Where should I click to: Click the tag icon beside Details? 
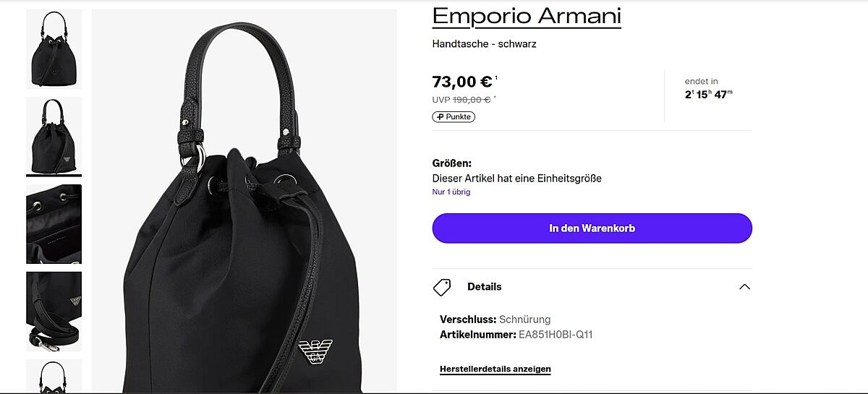442,287
